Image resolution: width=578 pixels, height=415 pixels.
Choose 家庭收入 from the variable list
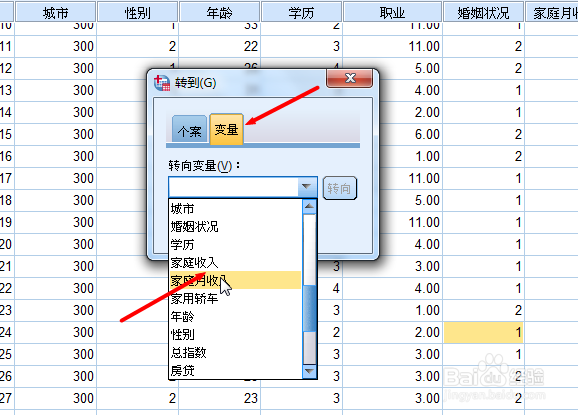(x=235, y=262)
